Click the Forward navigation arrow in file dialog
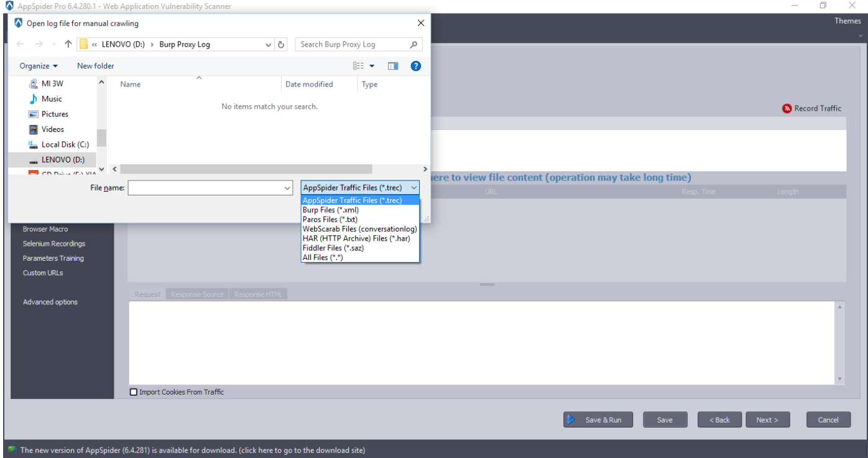Viewport: 868px width, 458px height. (x=39, y=45)
